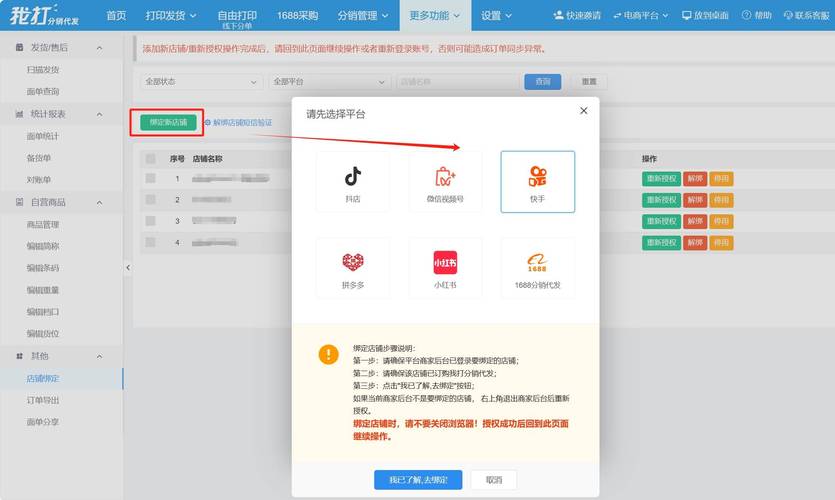Open the 全部平台 dropdown
Screen dimensions: 835x500
329,81
